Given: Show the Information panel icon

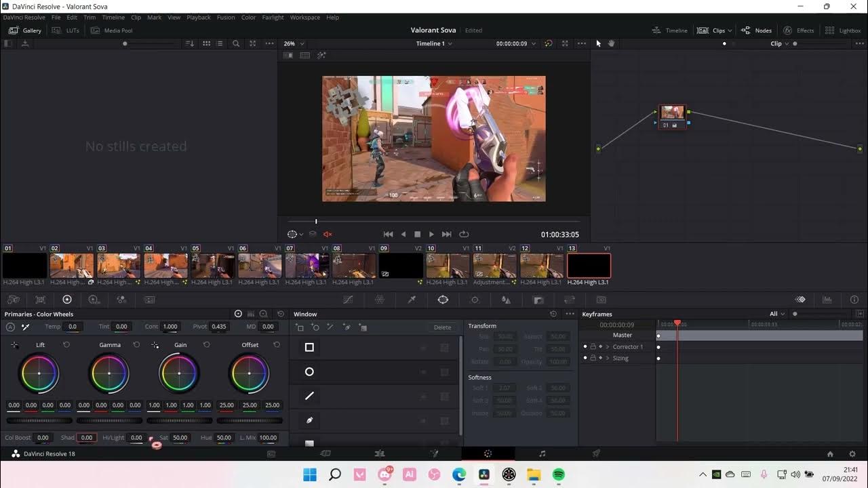Looking at the screenshot, I should (x=854, y=300).
